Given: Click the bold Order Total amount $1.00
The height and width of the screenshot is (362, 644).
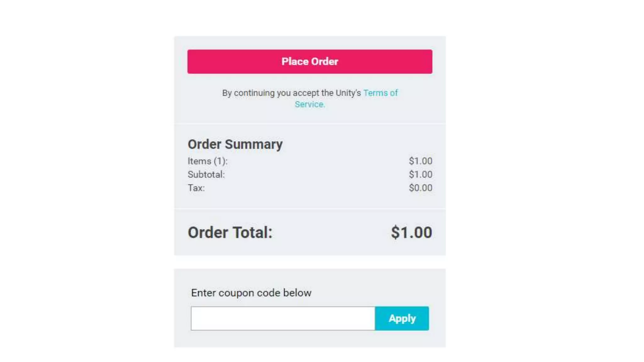Looking at the screenshot, I should coord(411,233).
